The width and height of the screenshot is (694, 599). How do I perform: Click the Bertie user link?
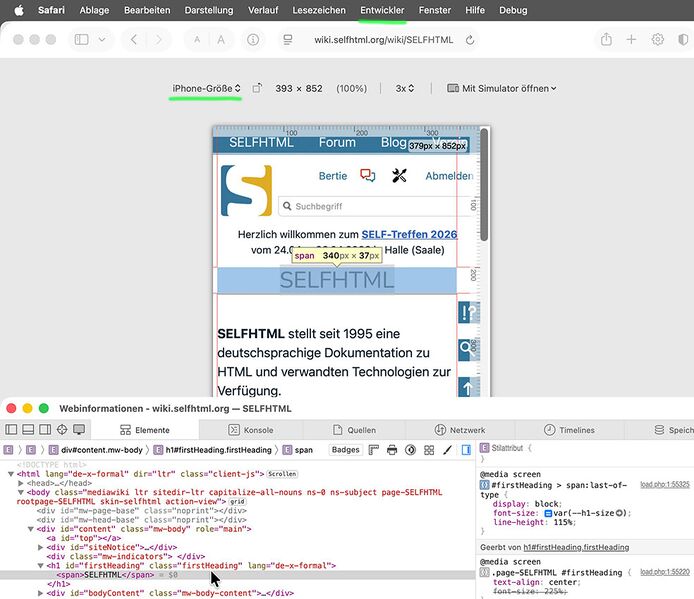click(x=333, y=176)
